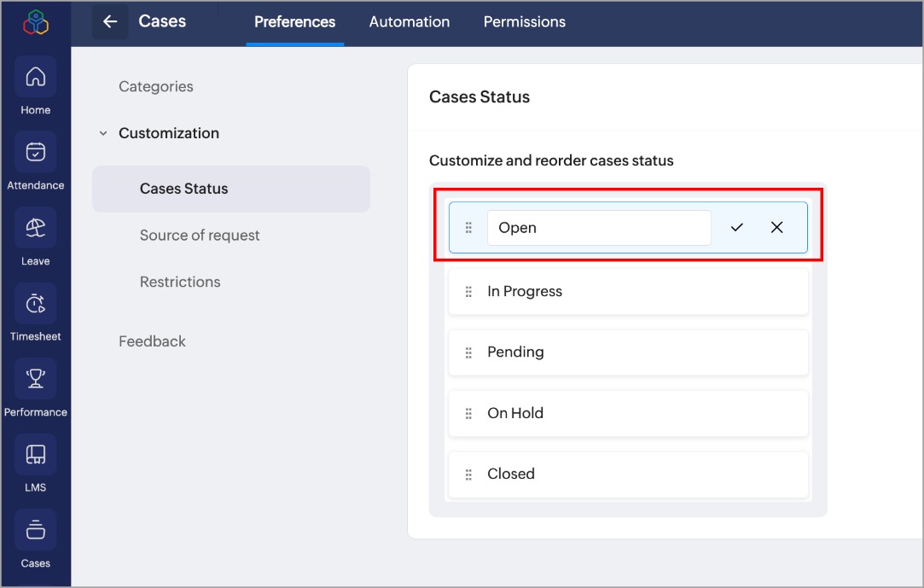This screenshot has width=924, height=588.
Task: Open Categories in the left panel
Action: click(156, 86)
